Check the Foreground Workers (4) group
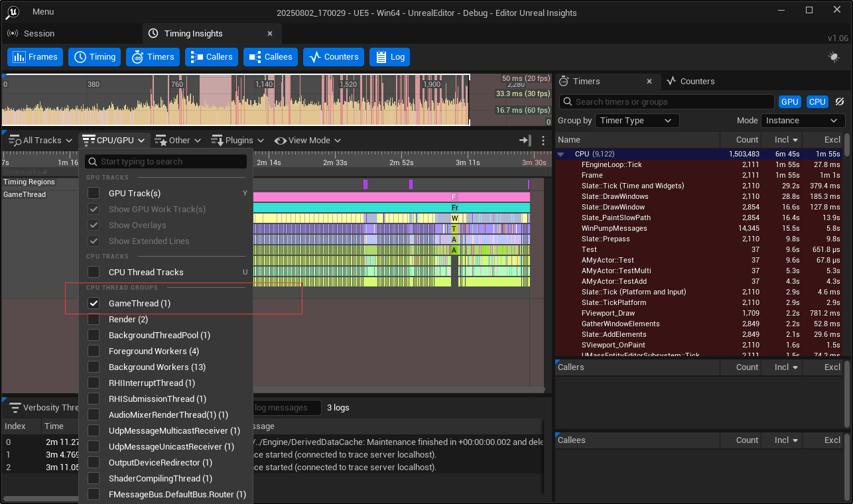Image resolution: width=853 pixels, height=504 pixels. coord(94,351)
